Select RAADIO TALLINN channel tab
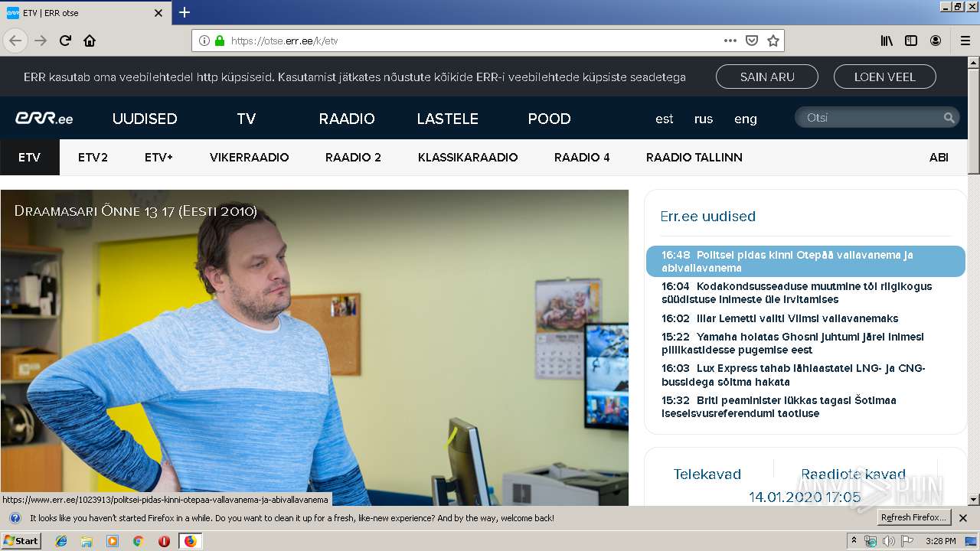 coord(694,158)
